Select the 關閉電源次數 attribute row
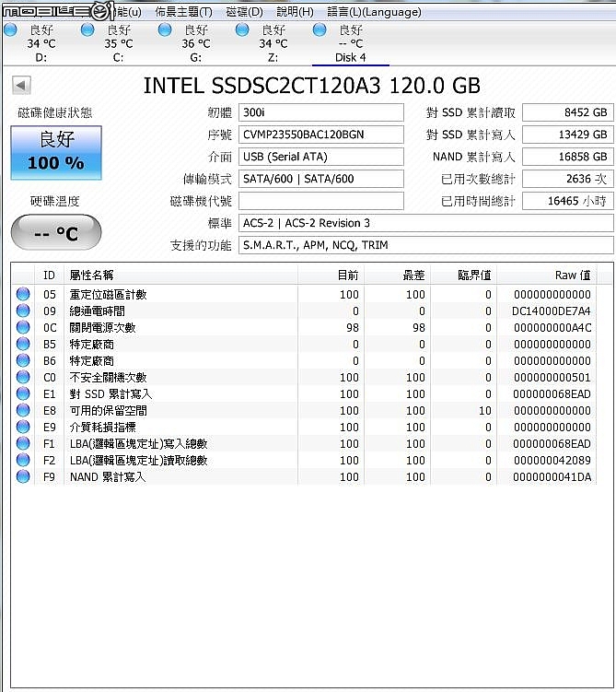616x692 pixels. [304, 327]
